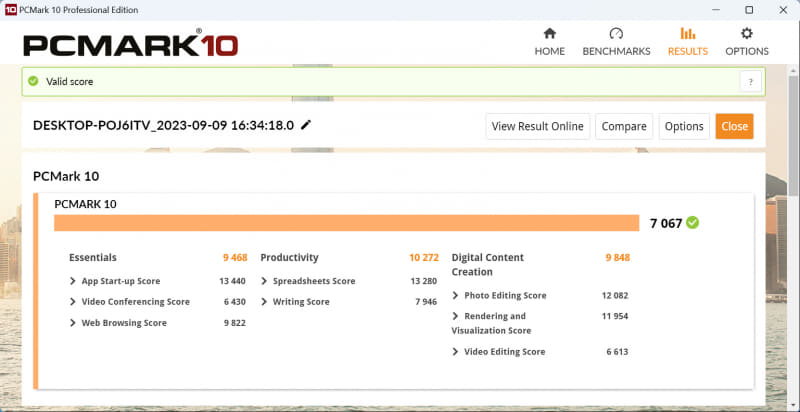
Task: Expand Photo Editing Score details
Action: pos(455,295)
